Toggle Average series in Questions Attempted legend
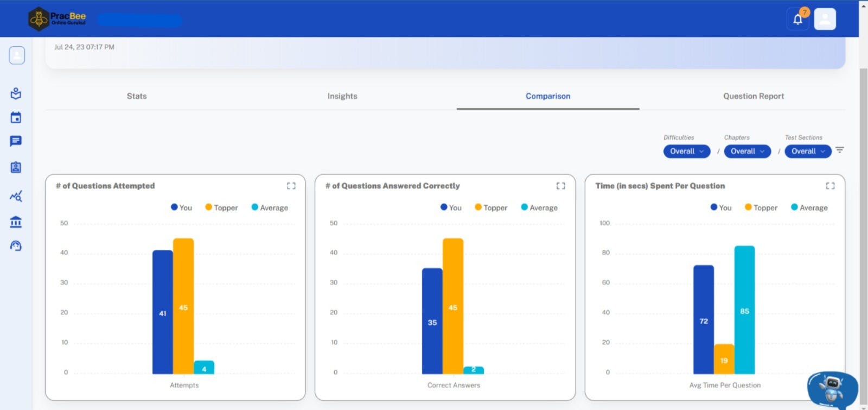 click(270, 207)
